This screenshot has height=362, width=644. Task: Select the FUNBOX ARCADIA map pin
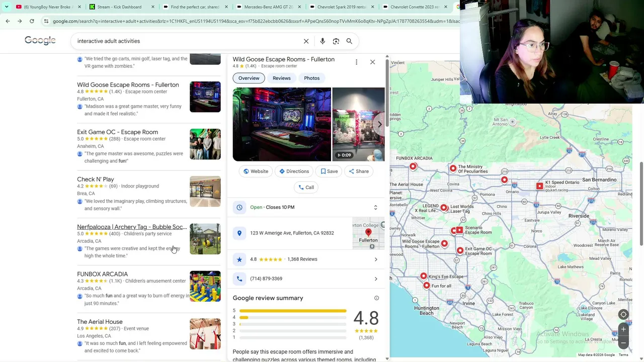tap(413, 166)
